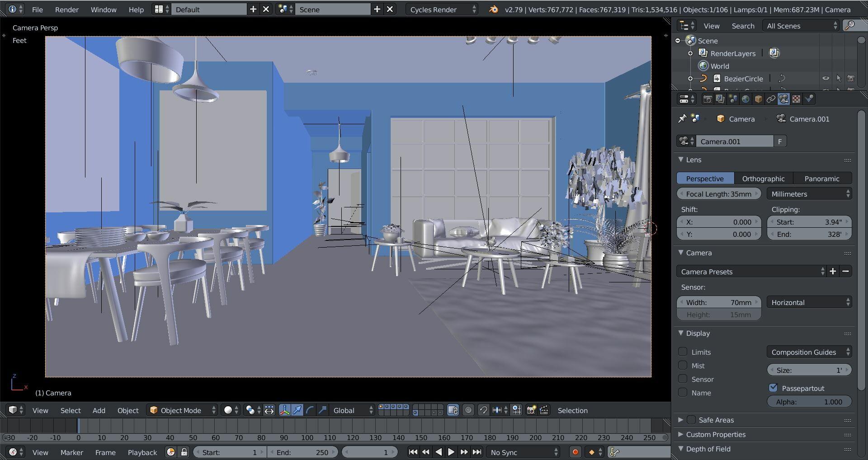The width and height of the screenshot is (868, 460).
Task: Toggle snap-during-transform magnet icon
Action: pos(483,410)
